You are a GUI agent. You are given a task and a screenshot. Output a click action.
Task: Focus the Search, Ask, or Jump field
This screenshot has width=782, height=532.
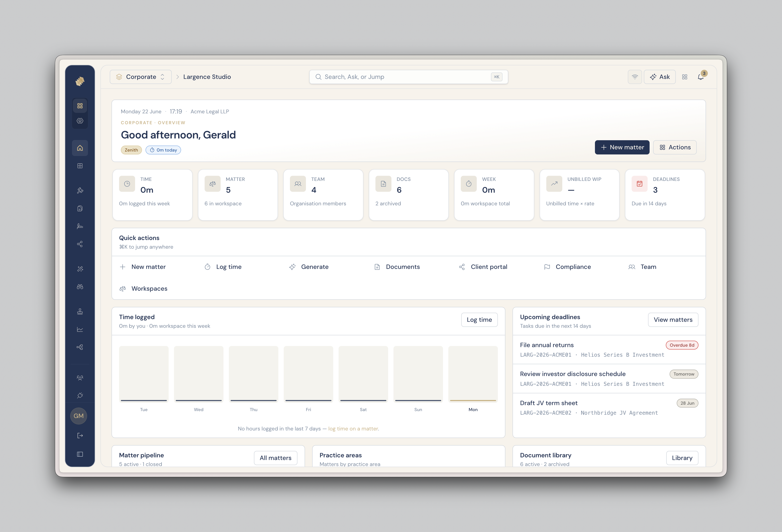[x=409, y=77]
